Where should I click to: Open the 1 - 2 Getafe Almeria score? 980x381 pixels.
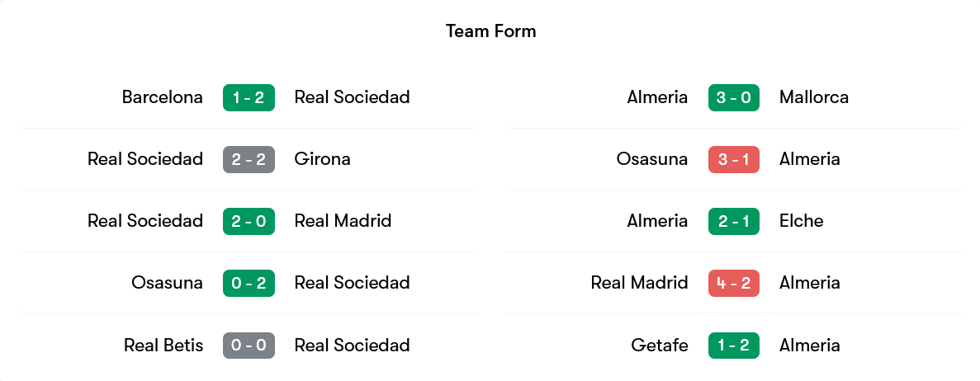point(733,345)
